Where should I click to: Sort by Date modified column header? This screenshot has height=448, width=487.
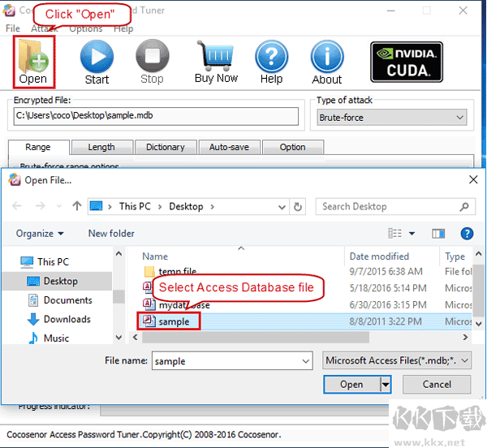[379, 256]
